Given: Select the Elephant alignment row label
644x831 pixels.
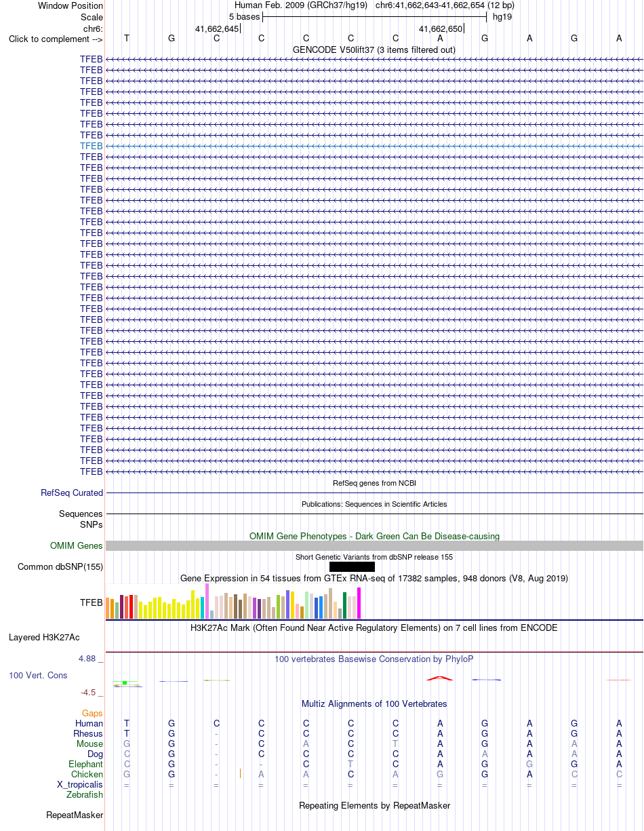Looking at the screenshot, I should click(86, 765).
